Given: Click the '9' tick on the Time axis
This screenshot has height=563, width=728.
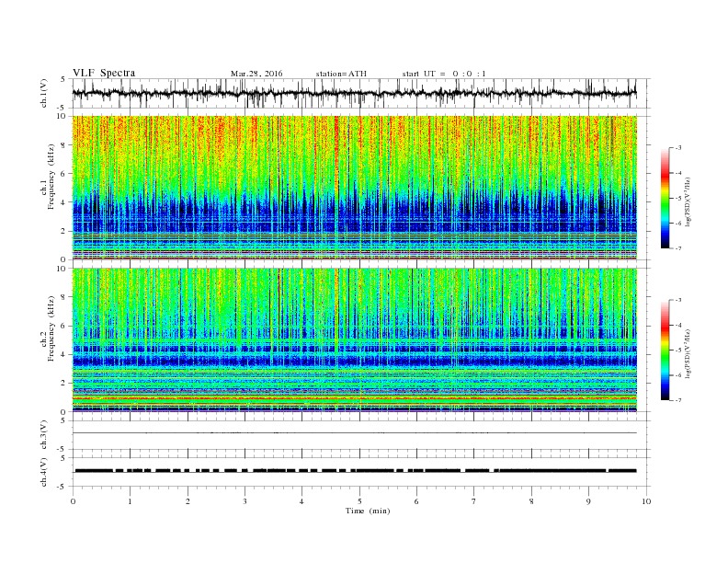Looking at the screenshot, I should [588, 501].
